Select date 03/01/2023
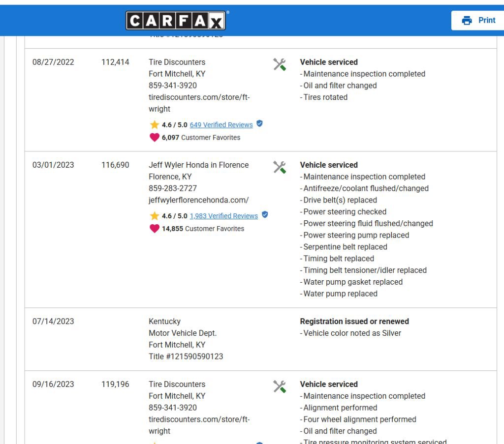Screen dimensions: 504x444 [x=53, y=165]
